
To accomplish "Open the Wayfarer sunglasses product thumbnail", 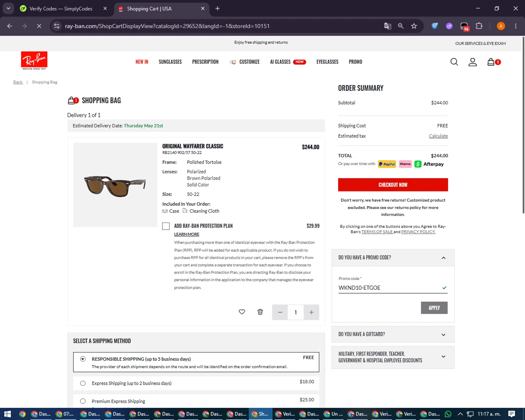I will 115,185.
